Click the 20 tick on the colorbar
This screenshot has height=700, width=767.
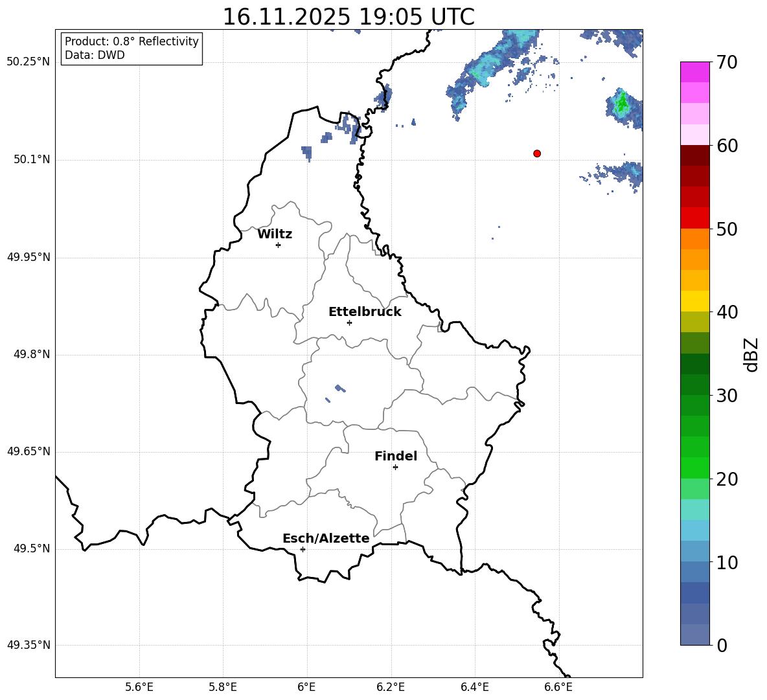tap(727, 479)
